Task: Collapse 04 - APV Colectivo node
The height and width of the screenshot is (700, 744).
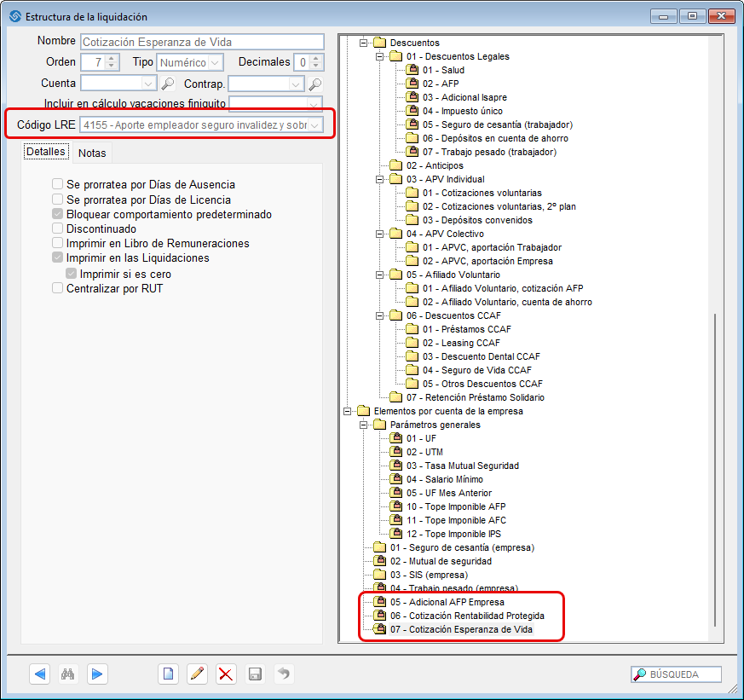Action: tap(379, 234)
